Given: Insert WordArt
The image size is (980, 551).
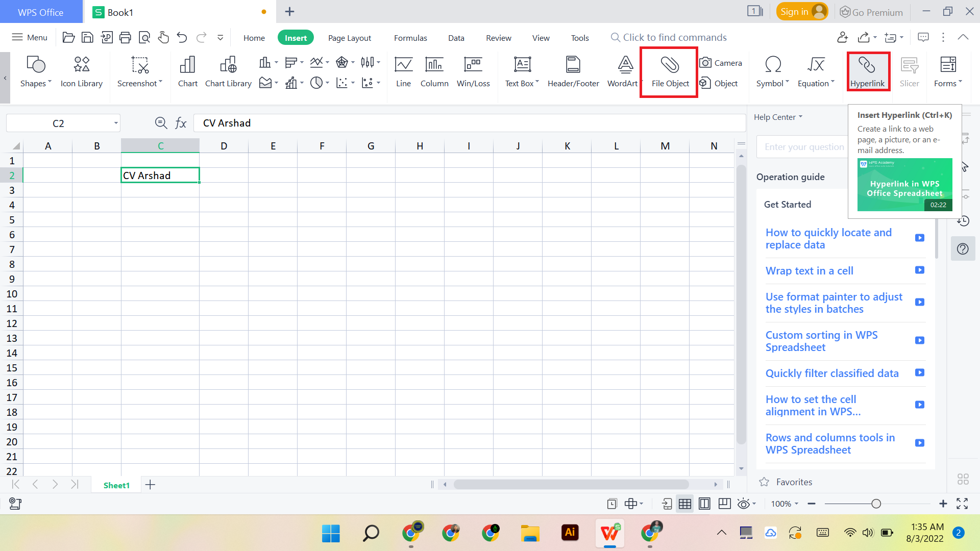Looking at the screenshot, I should coord(623,71).
